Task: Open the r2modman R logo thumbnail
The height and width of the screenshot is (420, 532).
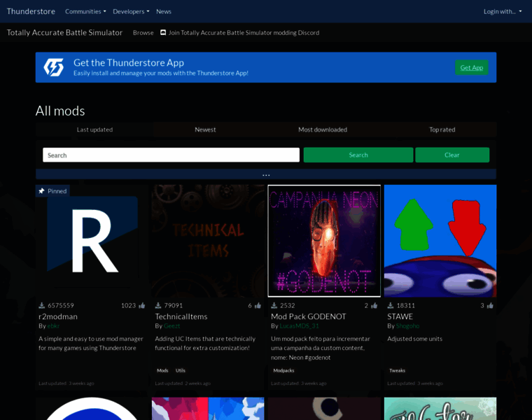Action: tap(92, 241)
